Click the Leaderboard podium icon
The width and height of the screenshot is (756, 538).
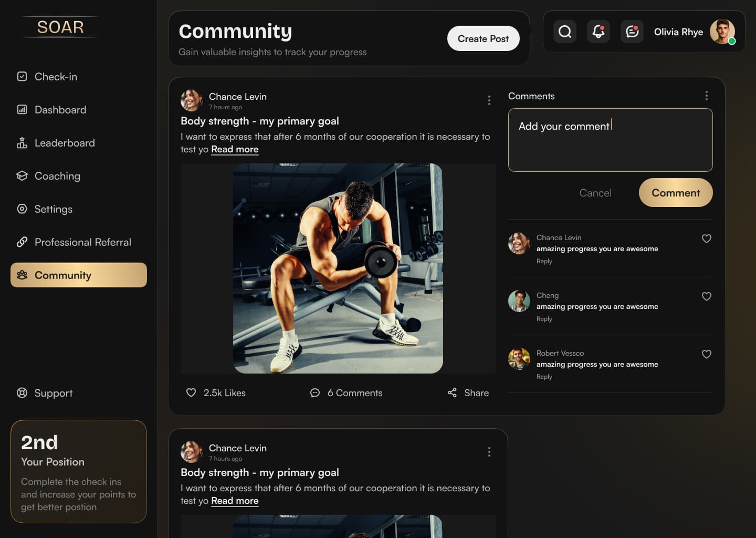coord(22,142)
